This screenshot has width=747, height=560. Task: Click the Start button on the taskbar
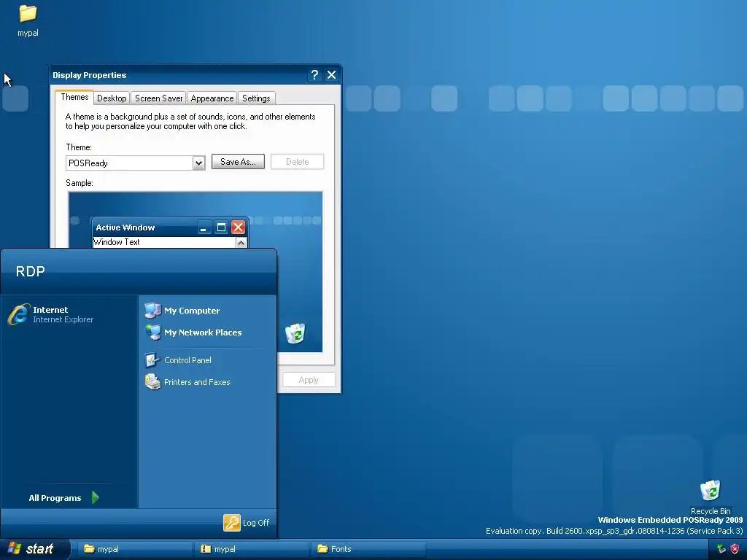34,549
